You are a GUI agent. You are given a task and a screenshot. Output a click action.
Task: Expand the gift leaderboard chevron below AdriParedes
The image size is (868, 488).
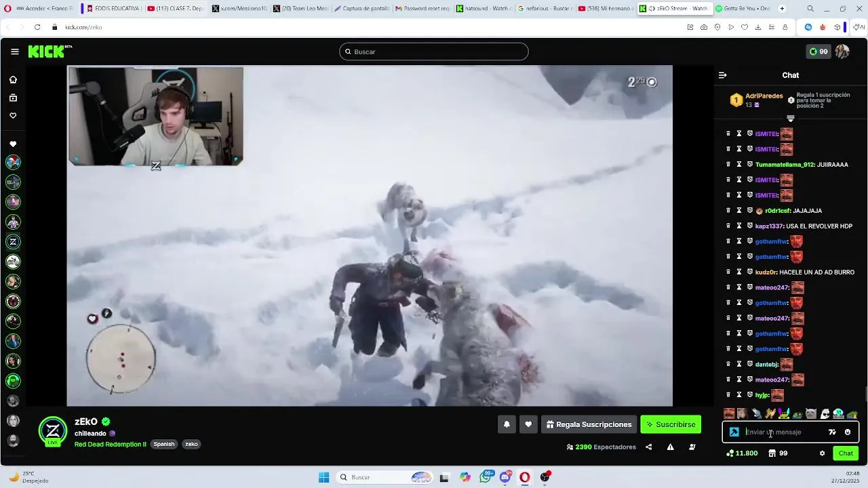[791, 119]
